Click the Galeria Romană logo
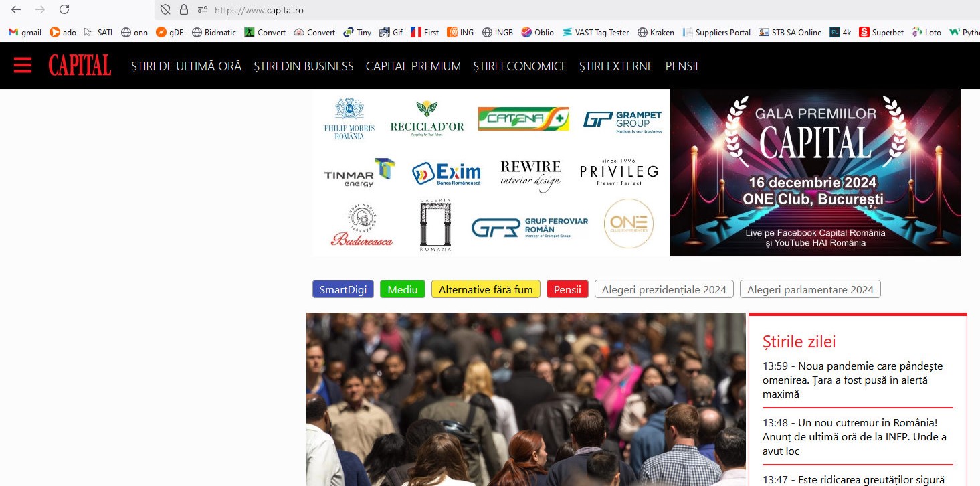The image size is (980, 486). (435, 225)
